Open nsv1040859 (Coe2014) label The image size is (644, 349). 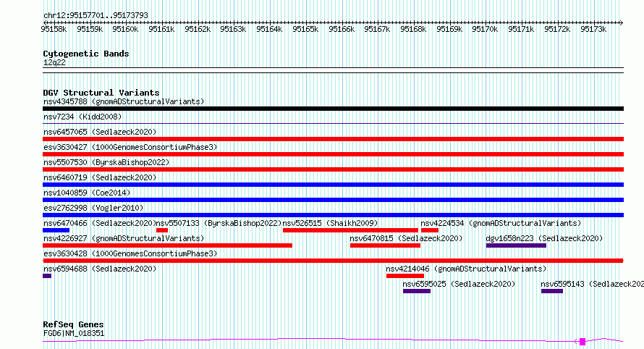(x=87, y=193)
